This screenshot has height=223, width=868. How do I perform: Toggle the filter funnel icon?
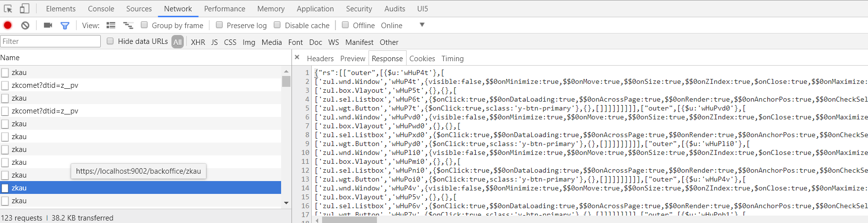(x=65, y=26)
